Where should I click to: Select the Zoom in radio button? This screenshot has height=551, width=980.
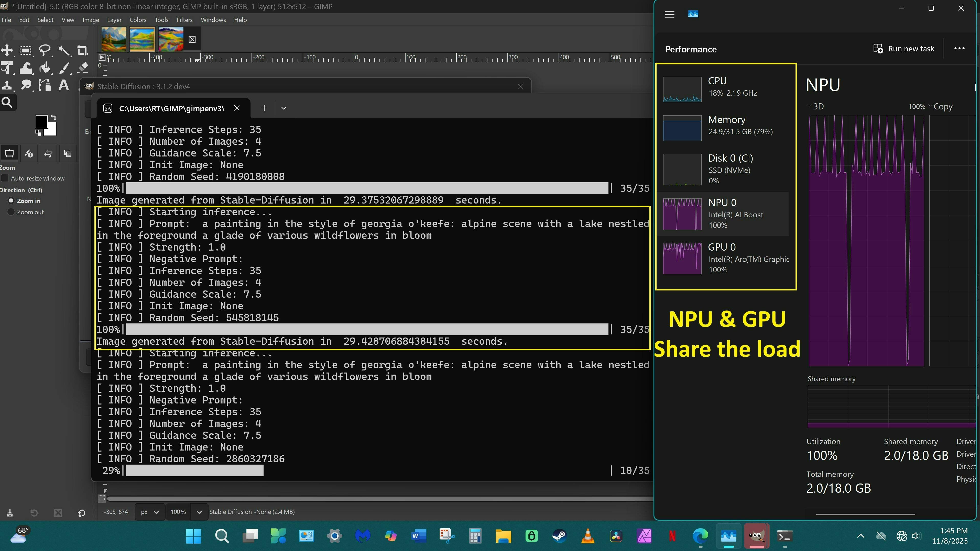click(x=11, y=201)
